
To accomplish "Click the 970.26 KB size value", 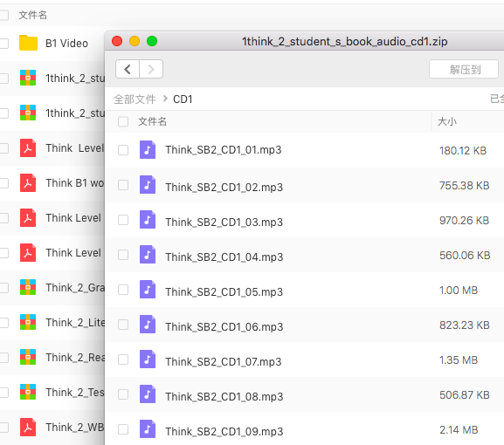I will click(464, 221).
